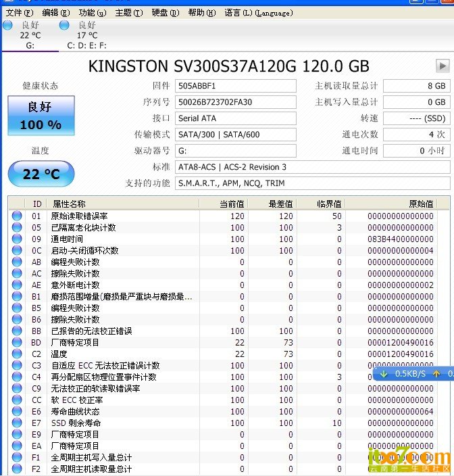454x476 pixels.
Task: Click the power on hours field 0 小时
Action: [x=416, y=151]
